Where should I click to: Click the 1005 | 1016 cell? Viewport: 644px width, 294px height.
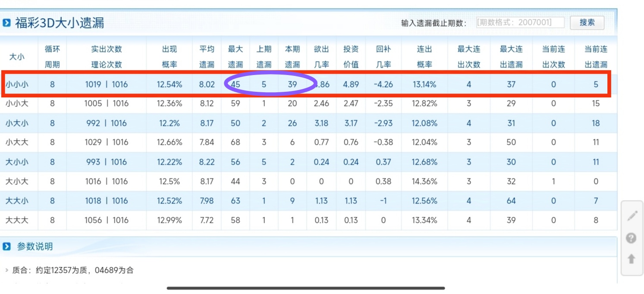coord(107,104)
